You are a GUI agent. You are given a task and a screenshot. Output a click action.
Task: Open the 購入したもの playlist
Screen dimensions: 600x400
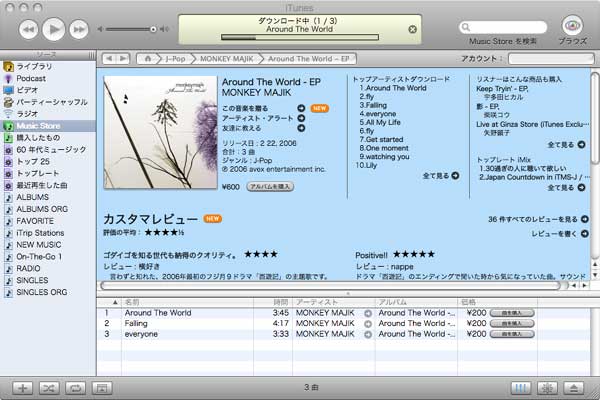click(x=48, y=138)
